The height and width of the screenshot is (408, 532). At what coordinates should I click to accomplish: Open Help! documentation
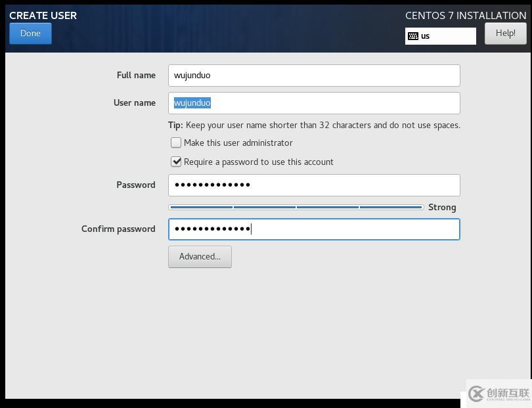click(x=505, y=32)
